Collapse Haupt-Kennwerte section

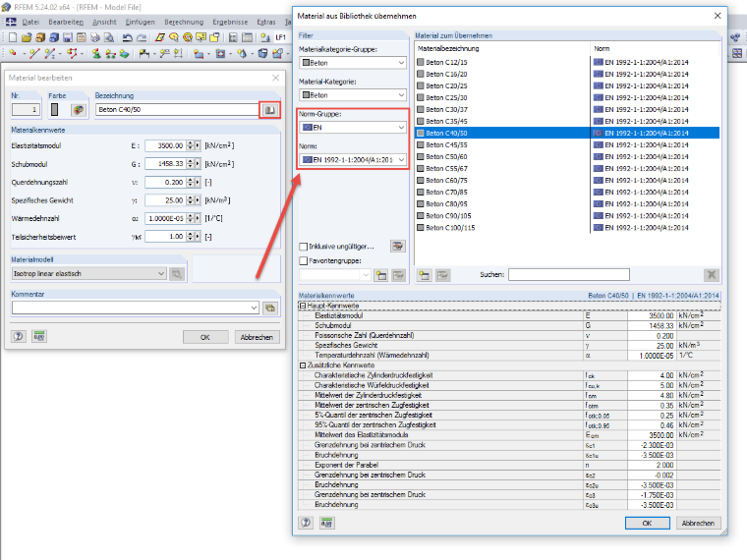click(302, 306)
